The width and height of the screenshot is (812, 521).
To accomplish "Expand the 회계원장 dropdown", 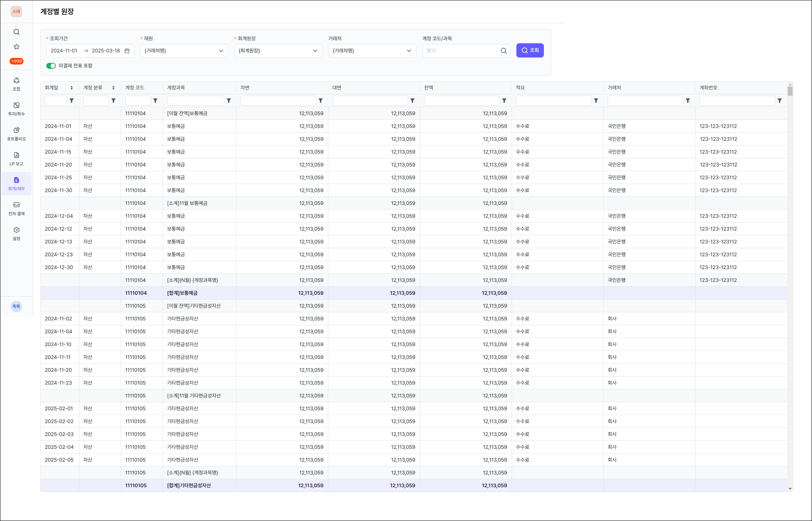I will click(x=278, y=51).
